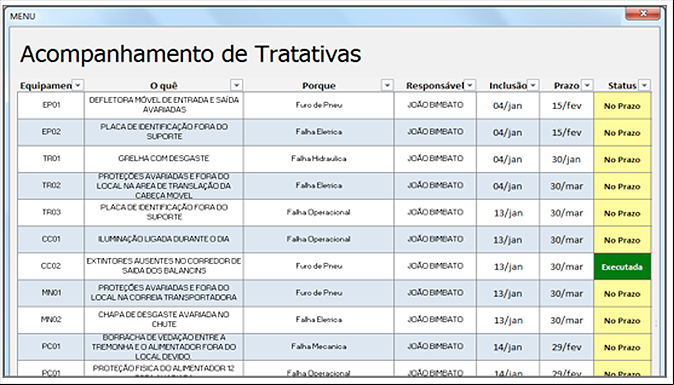The width and height of the screenshot is (674, 385).
Task: Select 'Falha Operacional' cell in TR03 row
Action: (x=319, y=213)
